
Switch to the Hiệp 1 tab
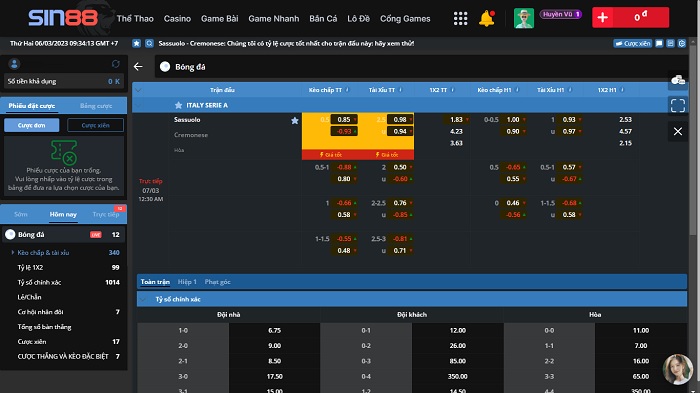(187, 282)
